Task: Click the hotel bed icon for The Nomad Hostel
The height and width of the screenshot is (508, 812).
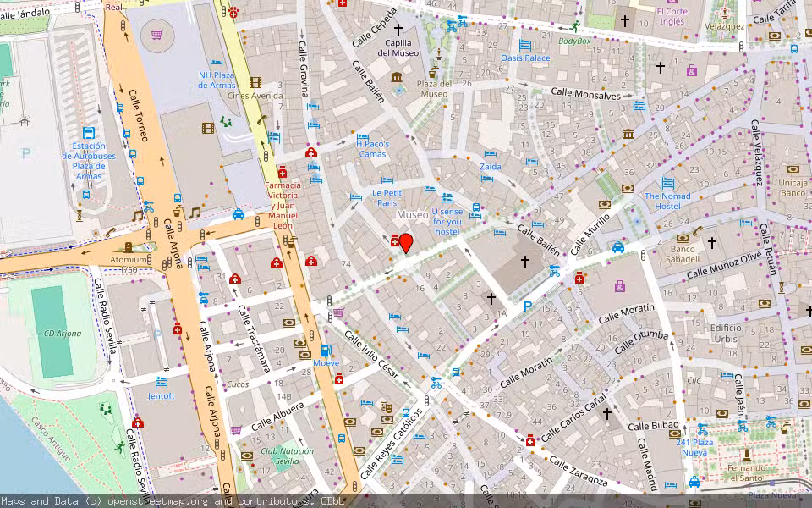Action: click(x=668, y=184)
